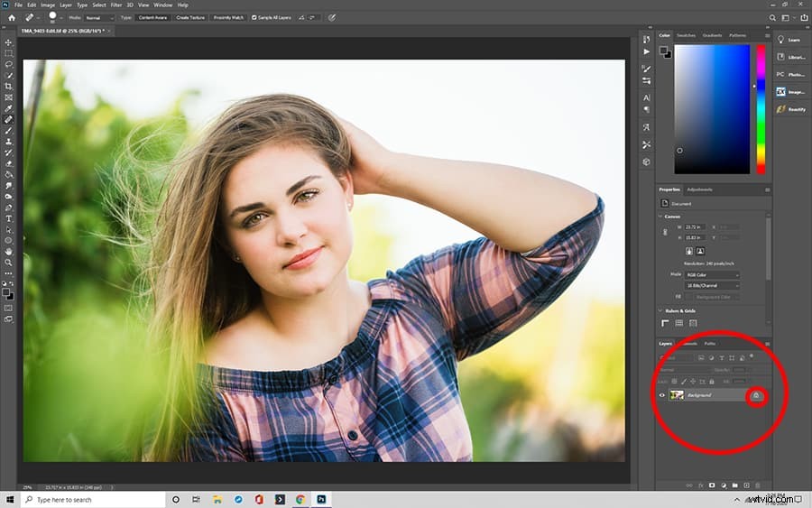Toggle lock transparent pixels icon
The height and width of the screenshot is (508, 812).
point(674,382)
